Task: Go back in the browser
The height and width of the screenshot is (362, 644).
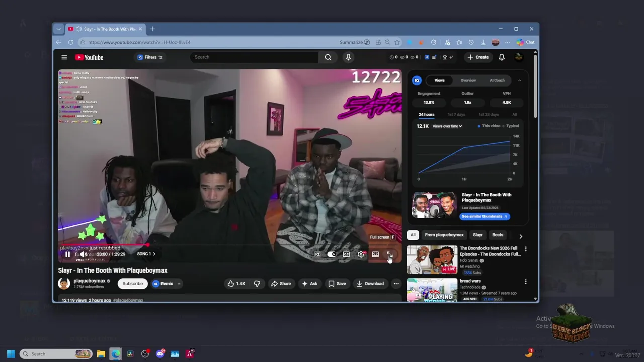Action: 59,42
